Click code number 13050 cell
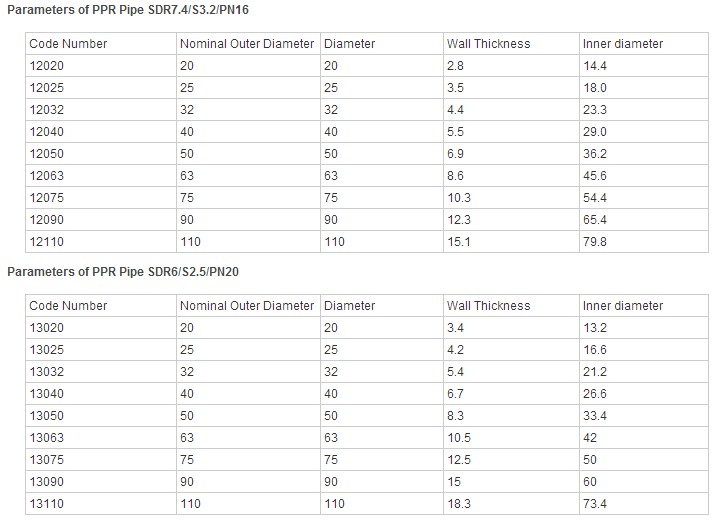 coord(101,416)
